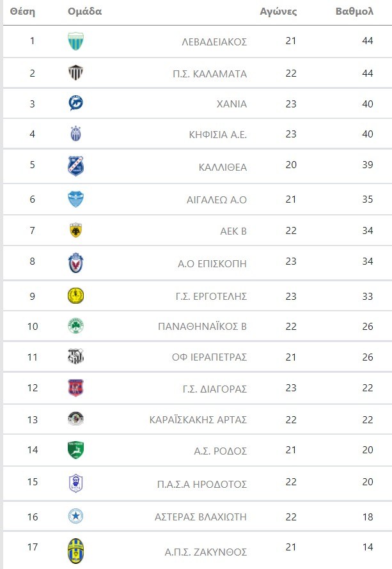This screenshot has height=569, width=392.
Task: Open the ΑΙΓΑΛΕΩ Α.Ο team name
Action: (216, 199)
